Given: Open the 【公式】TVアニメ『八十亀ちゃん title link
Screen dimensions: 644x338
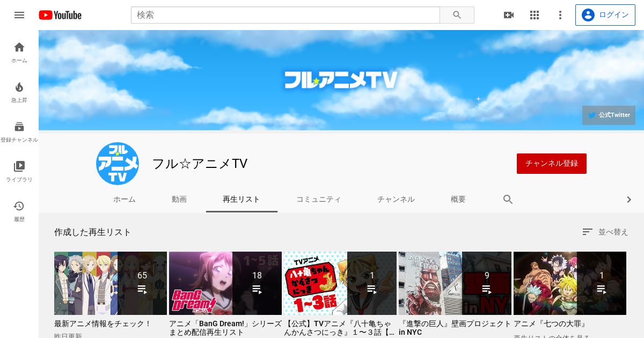Looking at the screenshot, I should click(x=339, y=328).
